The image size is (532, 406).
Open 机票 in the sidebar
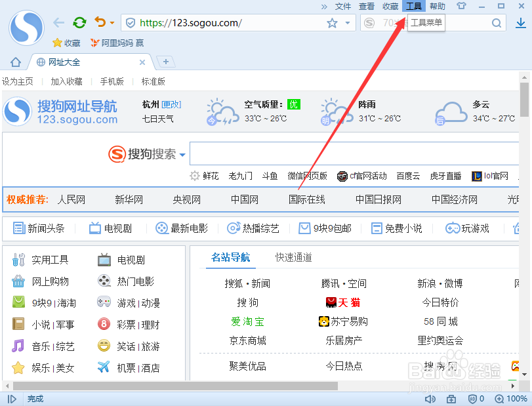pos(126,368)
